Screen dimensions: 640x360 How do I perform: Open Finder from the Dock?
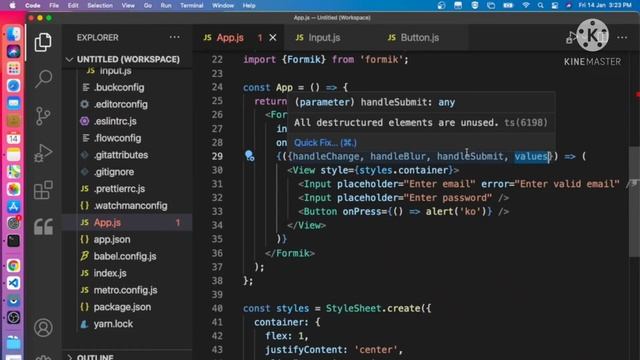13,34
